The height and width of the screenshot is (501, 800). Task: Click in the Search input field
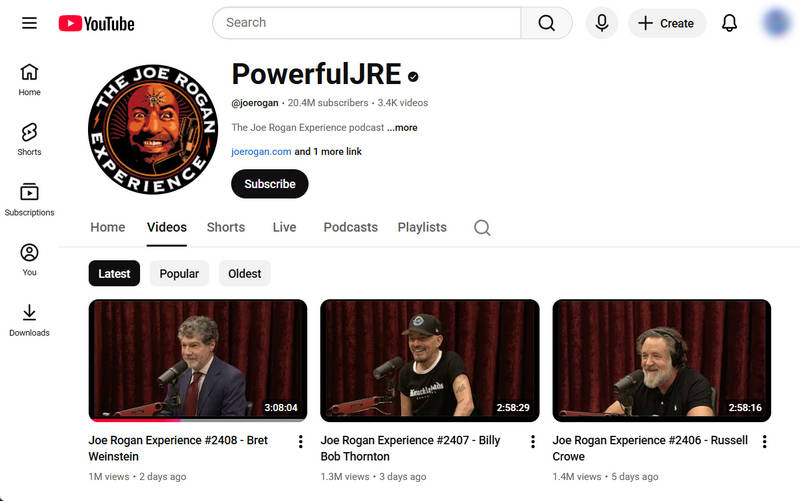[367, 23]
